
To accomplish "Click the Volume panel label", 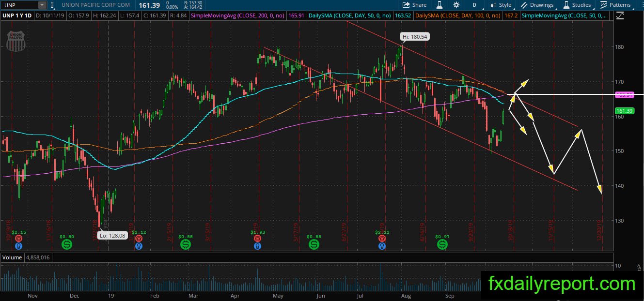I will (x=12, y=257).
